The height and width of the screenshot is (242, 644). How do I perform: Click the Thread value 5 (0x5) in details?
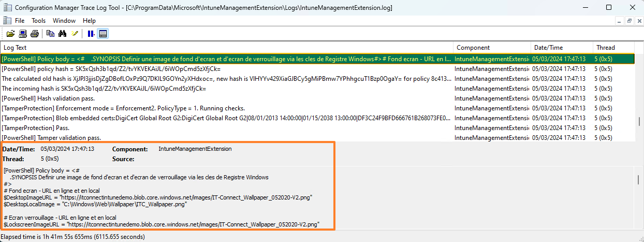pyautogui.click(x=50, y=159)
